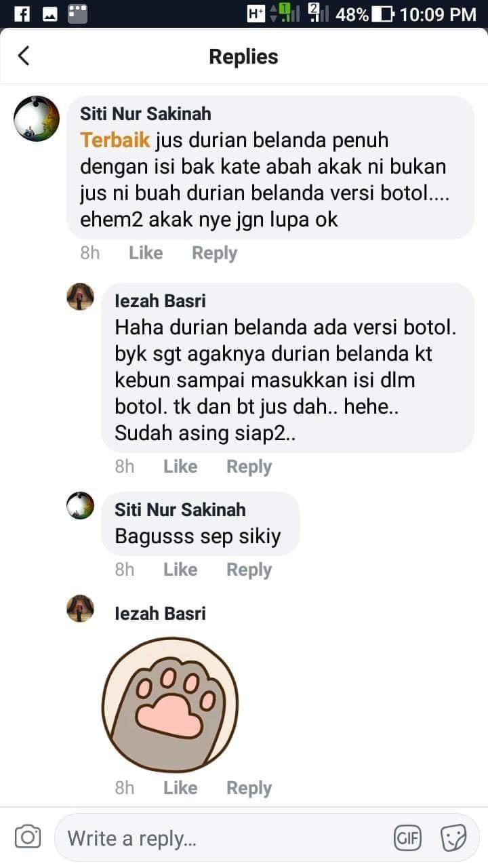Tap Iezah Basri's avatar beside the paw sticker

coord(80,608)
